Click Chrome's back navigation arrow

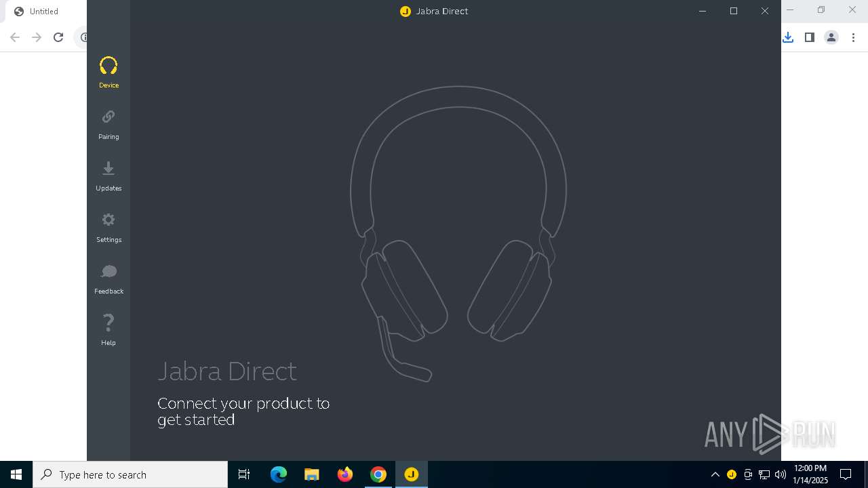(x=15, y=37)
